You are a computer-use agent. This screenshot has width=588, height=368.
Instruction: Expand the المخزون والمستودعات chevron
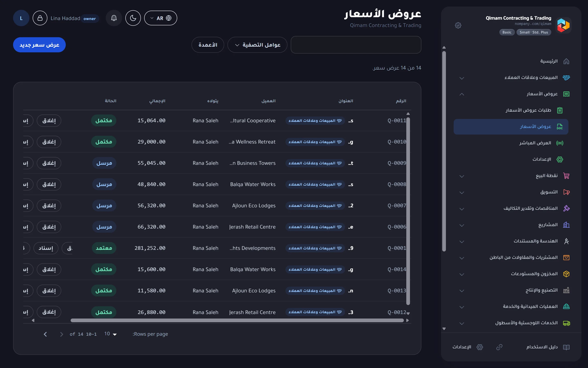coord(462,274)
